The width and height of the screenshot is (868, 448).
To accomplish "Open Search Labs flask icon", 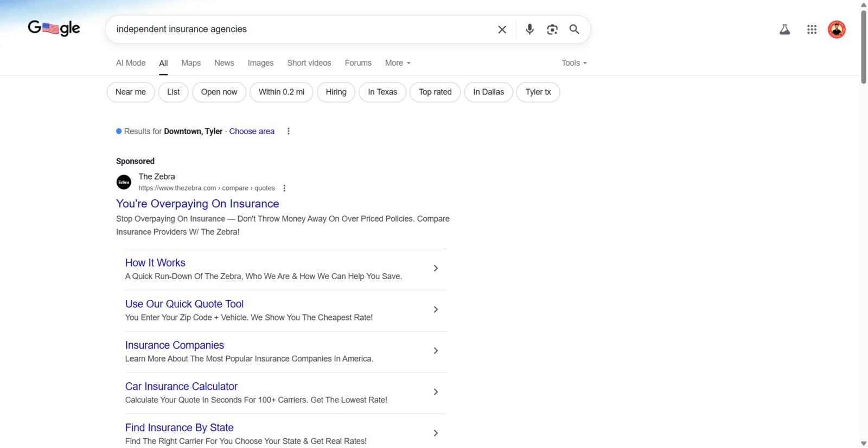I will [784, 29].
